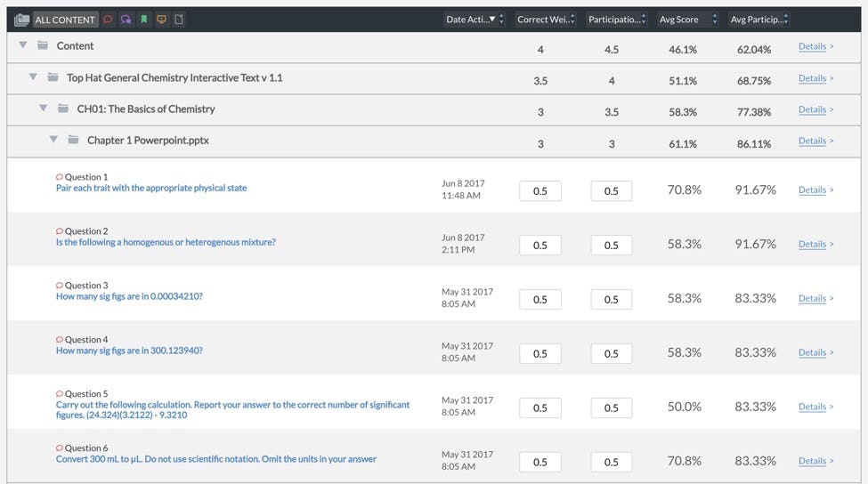Collapse Top Hat General Chemistry Interactive Text

[33, 78]
